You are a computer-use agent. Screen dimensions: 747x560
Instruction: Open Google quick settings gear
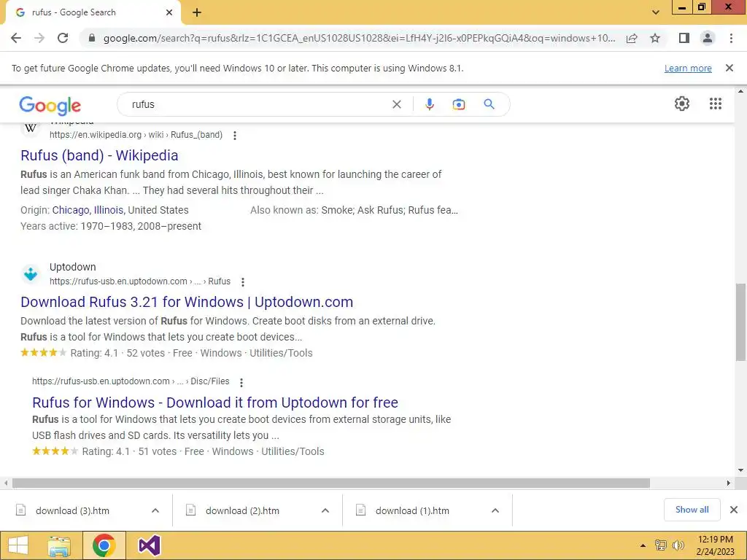point(682,104)
